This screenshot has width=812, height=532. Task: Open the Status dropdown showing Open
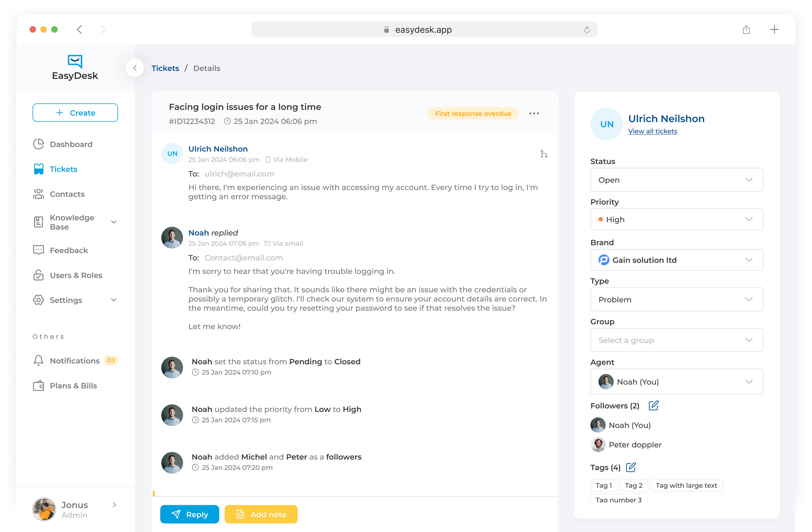click(676, 180)
